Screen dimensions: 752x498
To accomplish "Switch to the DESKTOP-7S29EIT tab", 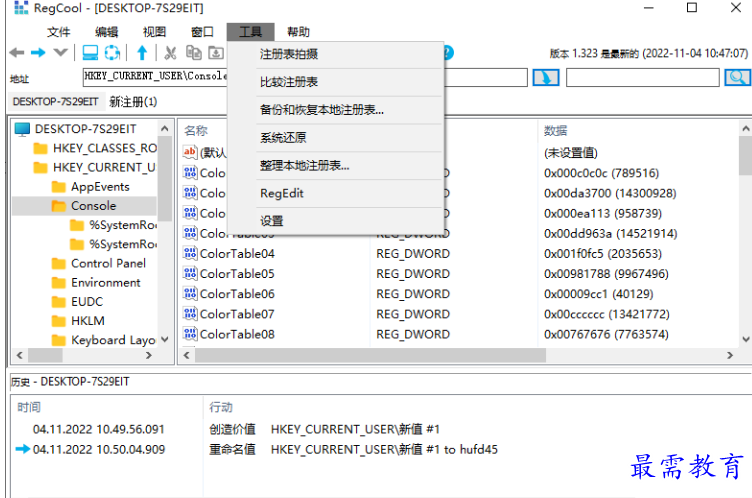I will 55,102.
